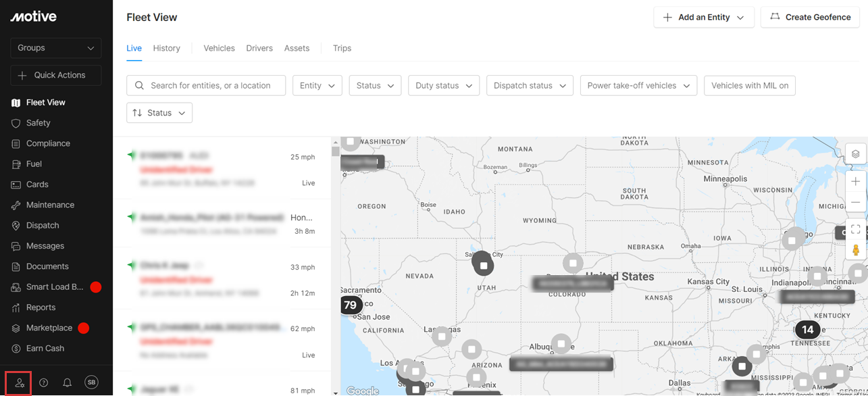The width and height of the screenshot is (868, 396).
Task: Select the vehicle row showing 33 mph
Action: pos(222,280)
